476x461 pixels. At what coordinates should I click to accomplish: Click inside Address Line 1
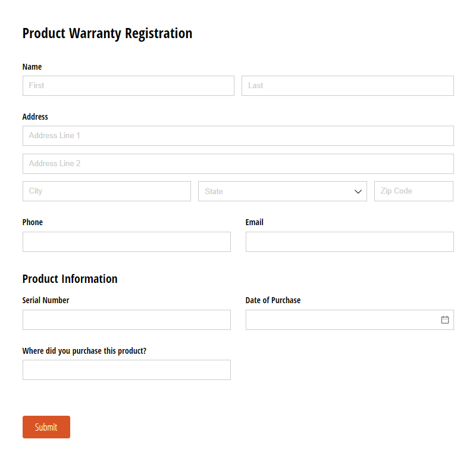237,135
